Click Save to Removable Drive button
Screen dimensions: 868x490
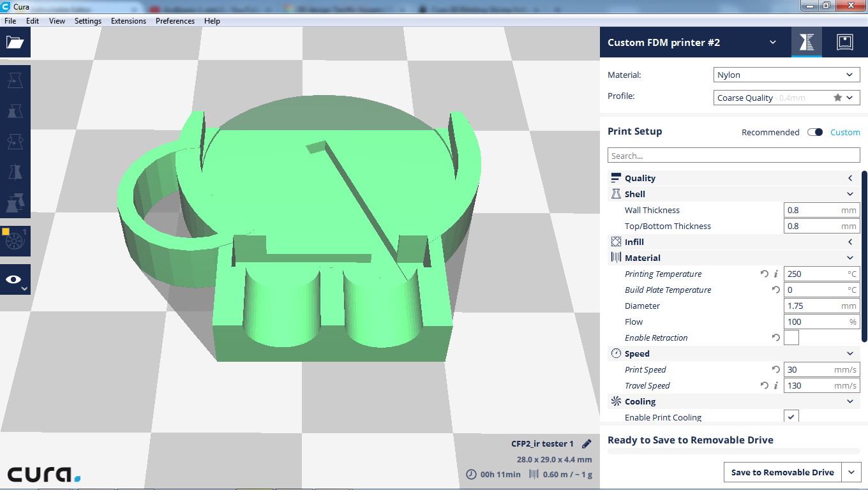click(782, 472)
